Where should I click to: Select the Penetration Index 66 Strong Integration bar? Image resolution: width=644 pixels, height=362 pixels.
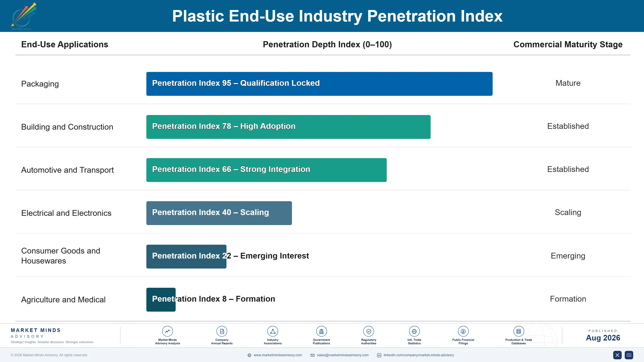(267, 170)
